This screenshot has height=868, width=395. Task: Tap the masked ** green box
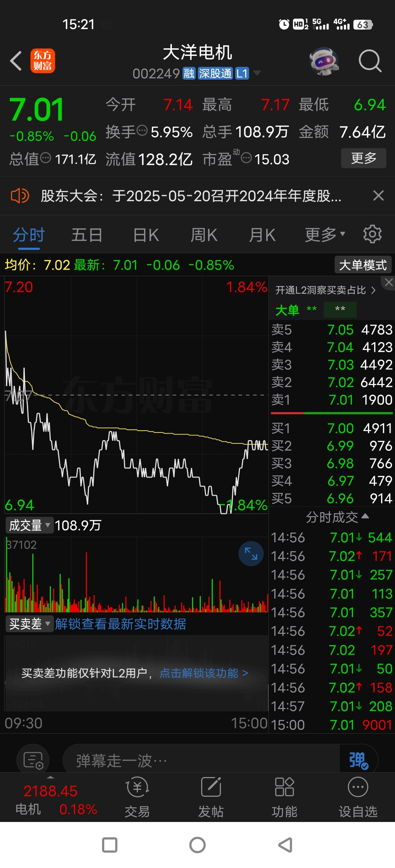(340, 309)
